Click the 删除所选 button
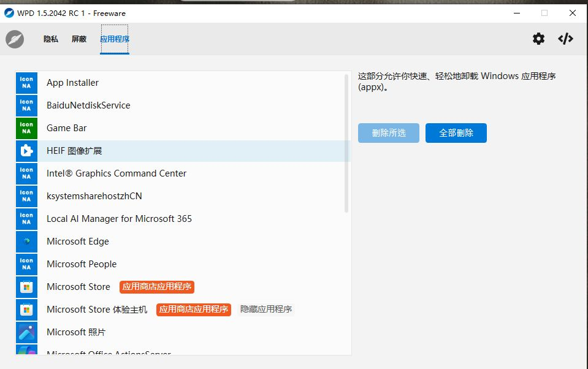This screenshot has width=588, height=369. click(x=389, y=133)
